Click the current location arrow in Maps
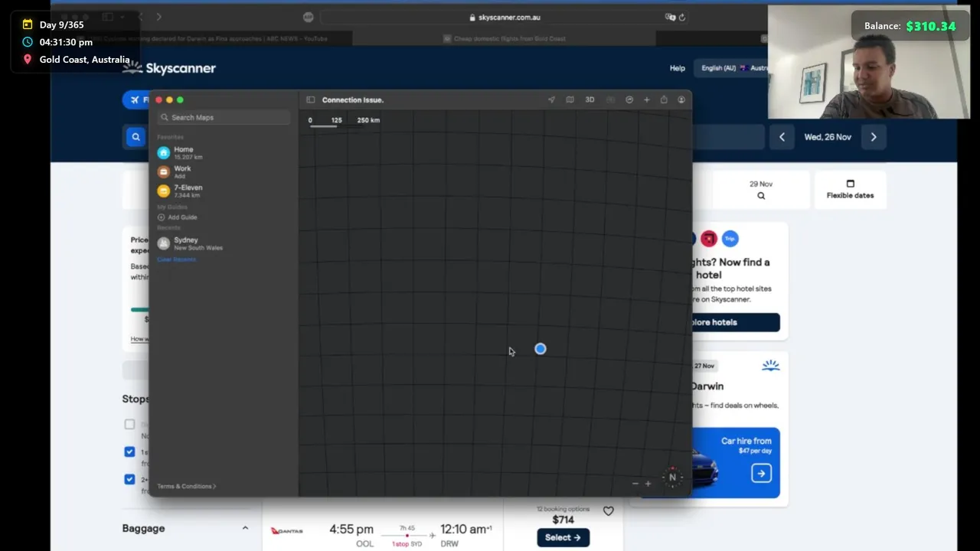980x551 pixels. click(551, 99)
